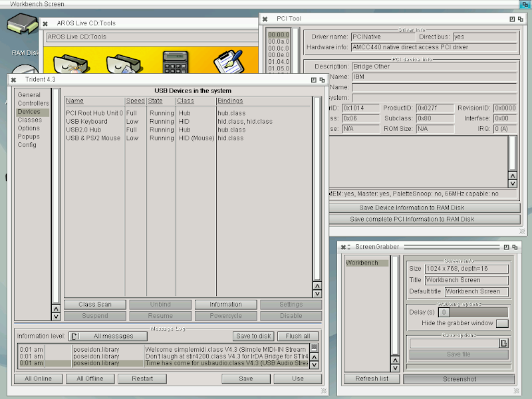Select the USB Keyboard device row

click(86, 122)
